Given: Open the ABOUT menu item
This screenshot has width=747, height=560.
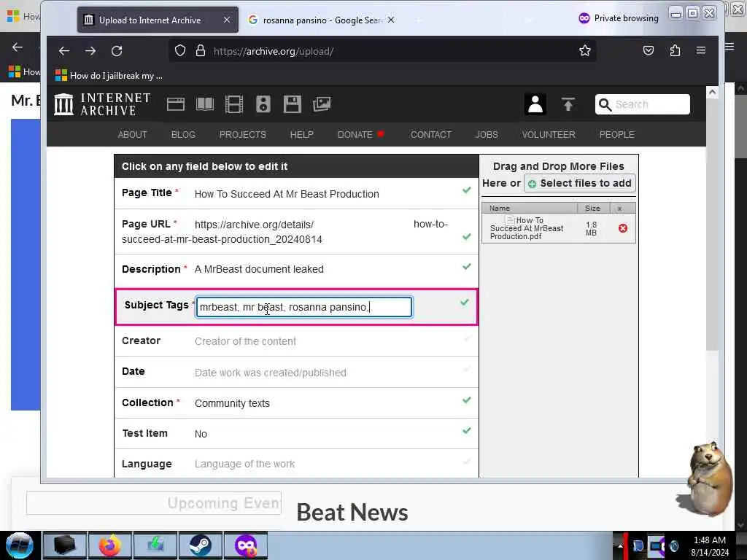Looking at the screenshot, I should pos(133,135).
